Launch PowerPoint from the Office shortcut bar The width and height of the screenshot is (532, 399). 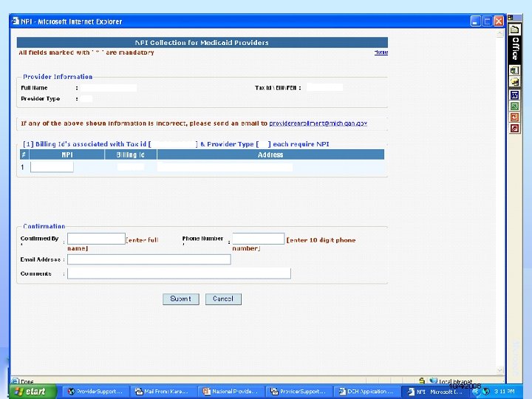coord(514,117)
